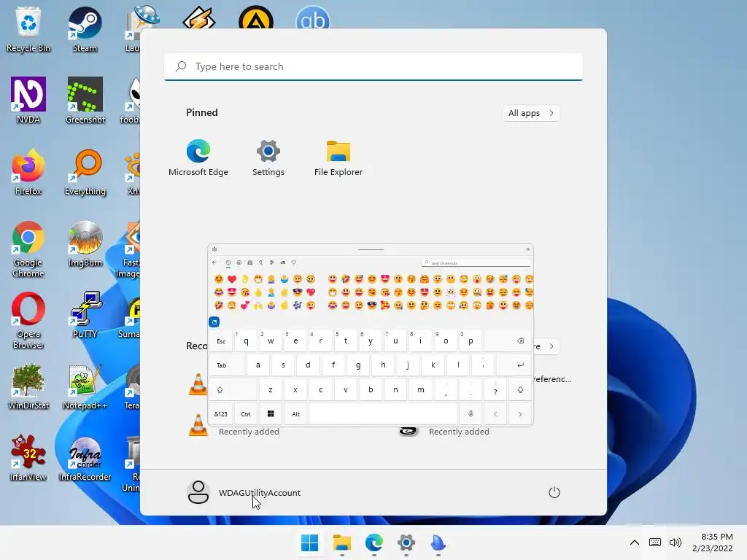747x560 pixels.
Task: Click the Search emojis field
Action: point(476,262)
